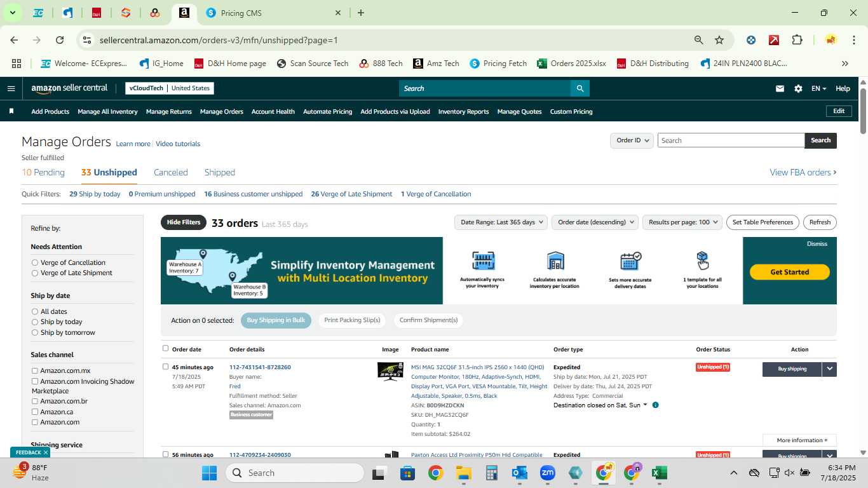868x488 pixels.
Task: Reload the page with browser refresh icon
Action: 60,40
